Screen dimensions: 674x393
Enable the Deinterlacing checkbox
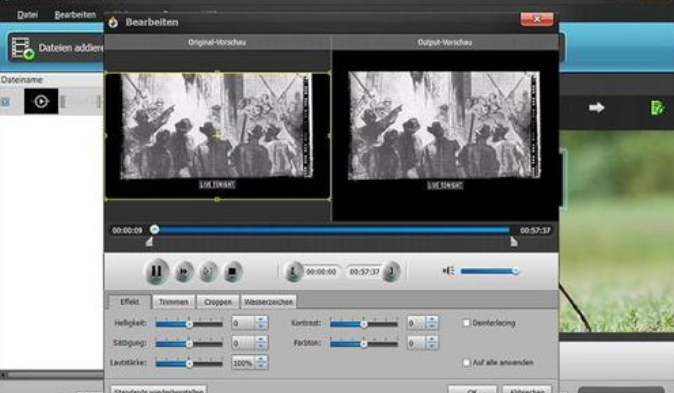(x=466, y=322)
